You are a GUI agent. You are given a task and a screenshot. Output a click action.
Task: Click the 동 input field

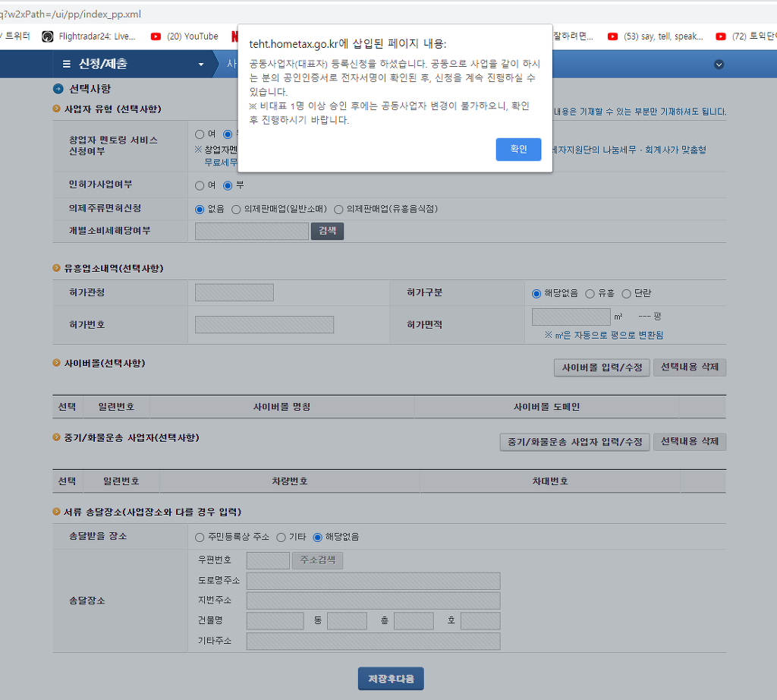click(347, 621)
